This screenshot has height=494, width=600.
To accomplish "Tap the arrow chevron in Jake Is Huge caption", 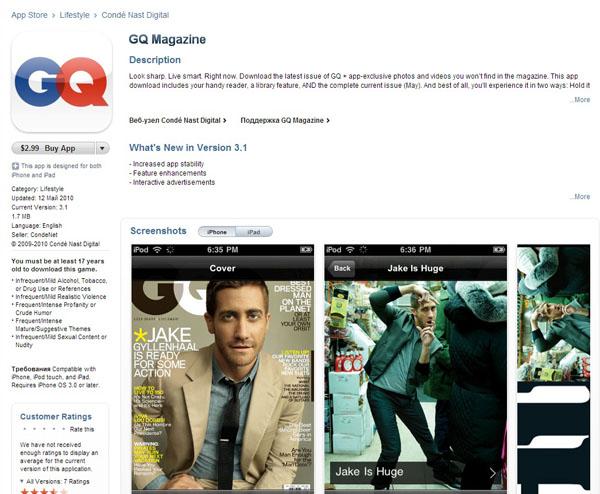I will pyautogui.click(x=493, y=473).
